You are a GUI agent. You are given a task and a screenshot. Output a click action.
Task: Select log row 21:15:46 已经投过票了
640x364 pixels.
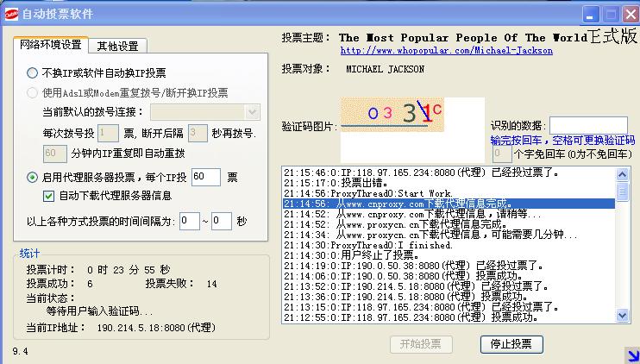[449, 173]
